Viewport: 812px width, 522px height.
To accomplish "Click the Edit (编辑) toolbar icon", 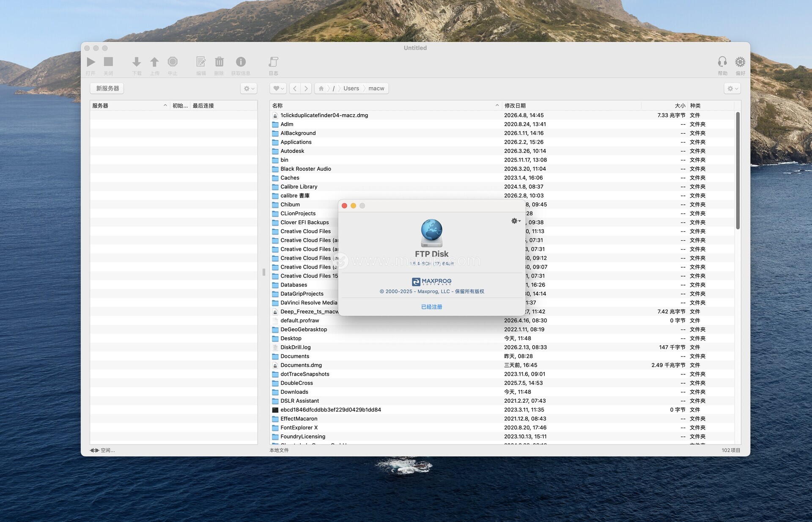I will 201,62.
